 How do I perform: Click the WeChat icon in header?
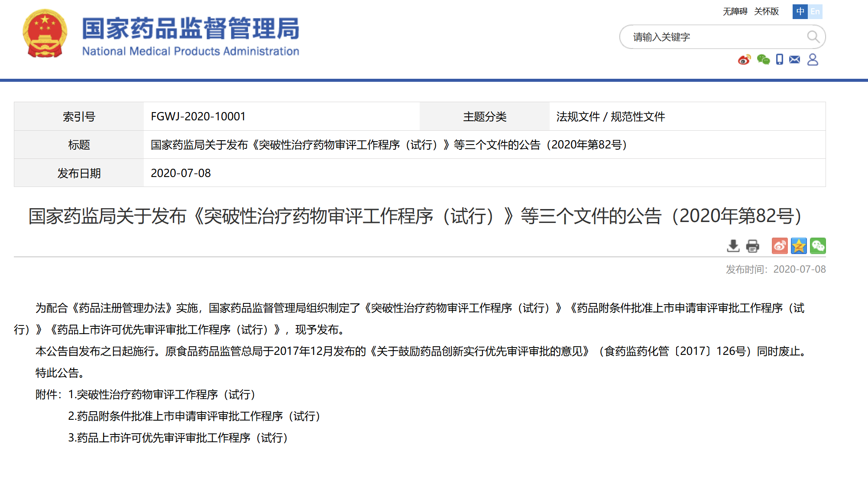[x=763, y=60]
